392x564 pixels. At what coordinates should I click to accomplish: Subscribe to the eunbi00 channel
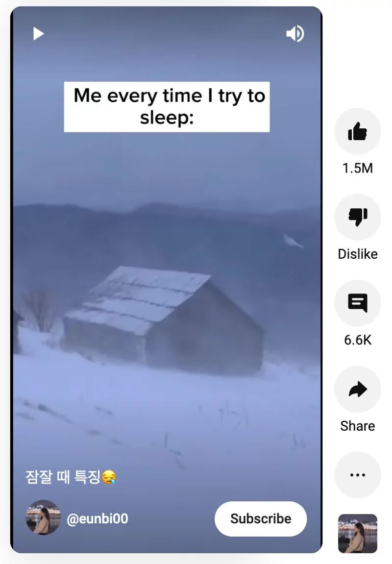point(261,519)
